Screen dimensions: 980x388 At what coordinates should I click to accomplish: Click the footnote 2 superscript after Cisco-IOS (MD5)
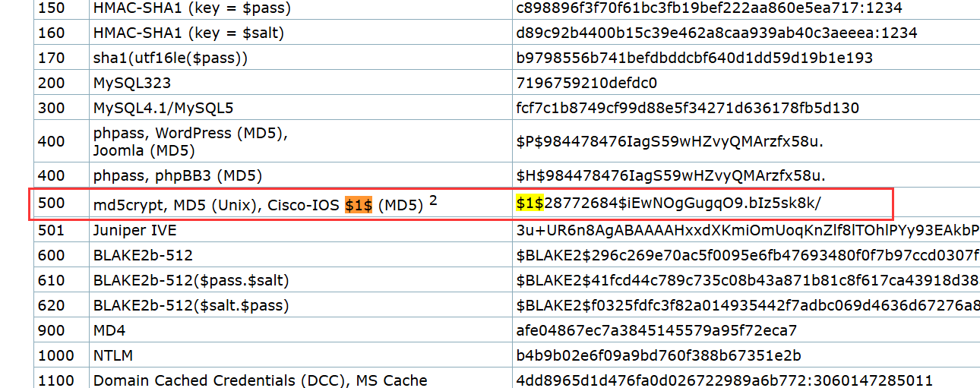[x=433, y=200]
